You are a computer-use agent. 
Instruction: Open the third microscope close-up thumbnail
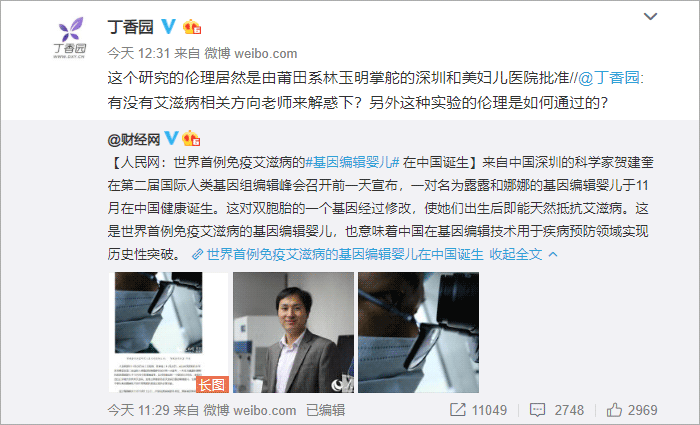(418, 332)
